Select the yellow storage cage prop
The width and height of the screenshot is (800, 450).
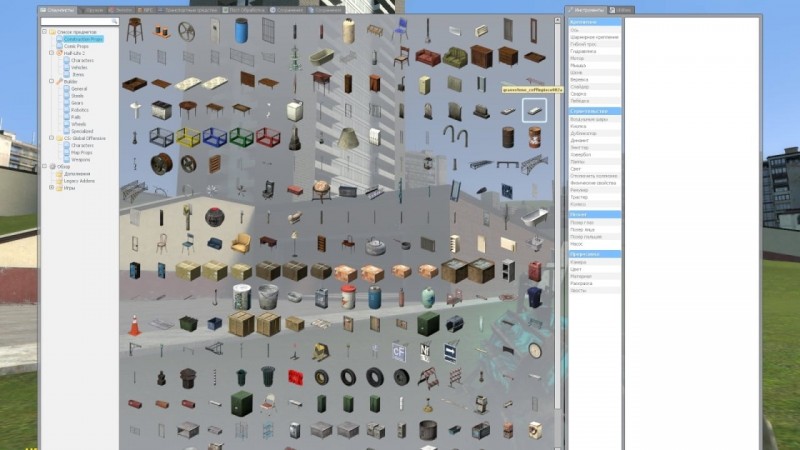pos(187,137)
